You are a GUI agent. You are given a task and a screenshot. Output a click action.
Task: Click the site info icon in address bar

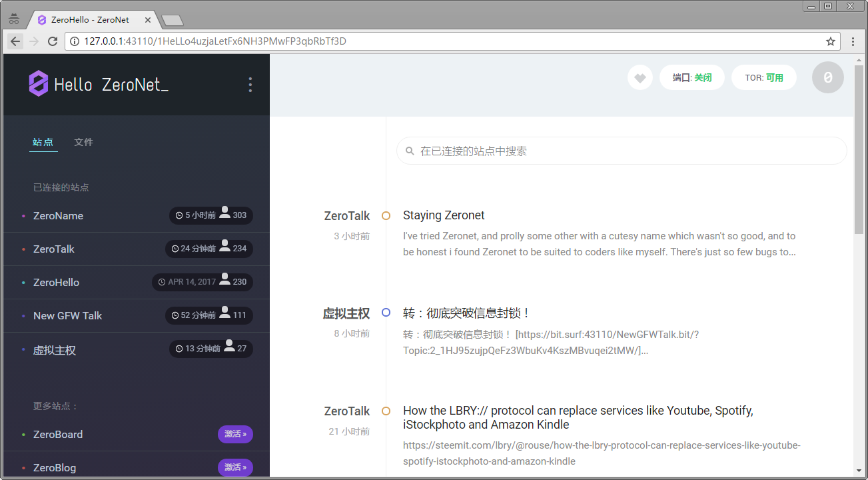(75, 41)
